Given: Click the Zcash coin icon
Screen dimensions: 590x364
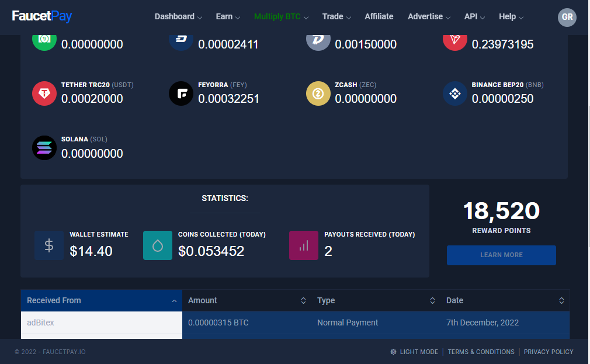Looking at the screenshot, I should click(x=318, y=93).
